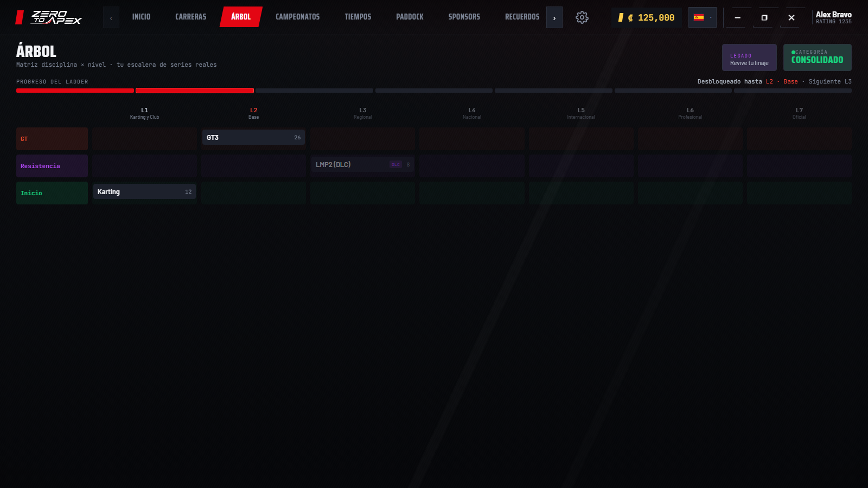Click the L1 Karting y Club column header
868x488 pixels.
(144, 113)
